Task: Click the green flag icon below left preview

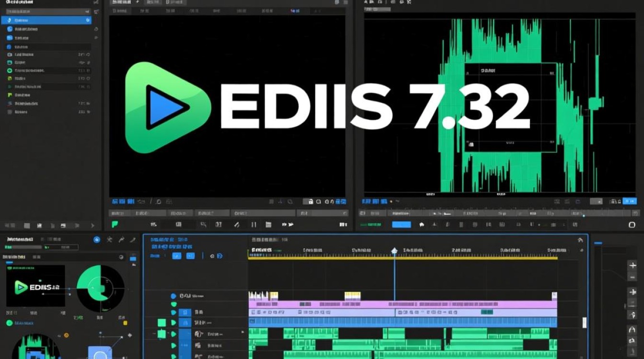Action: (x=115, y=224)
